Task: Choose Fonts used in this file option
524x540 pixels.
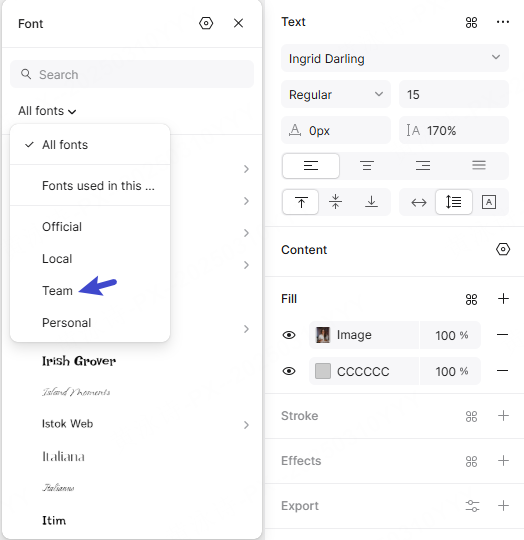Action: tap(90, 186)
